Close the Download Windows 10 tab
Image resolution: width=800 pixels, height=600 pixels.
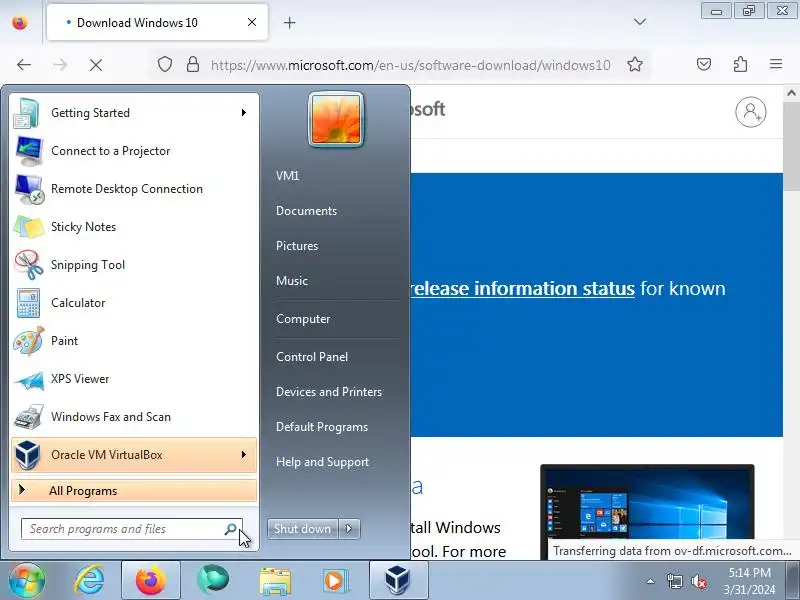click(x=252, y=22)
